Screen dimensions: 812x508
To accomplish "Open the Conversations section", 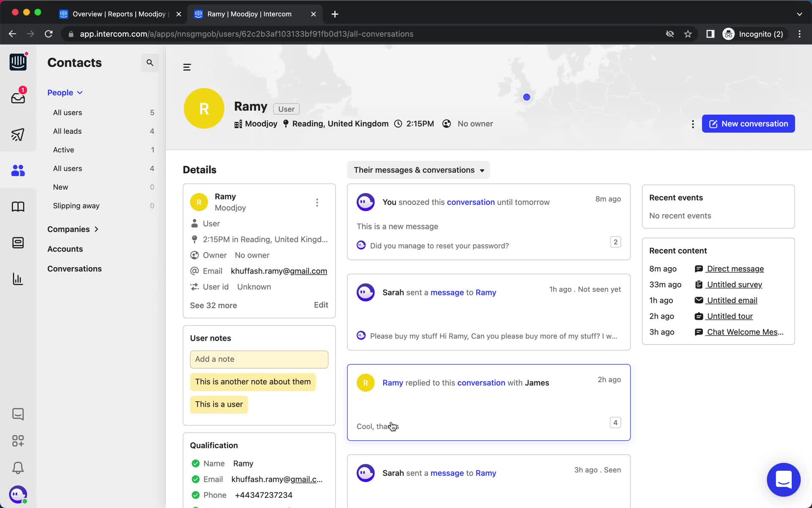I will coord(74,269).
